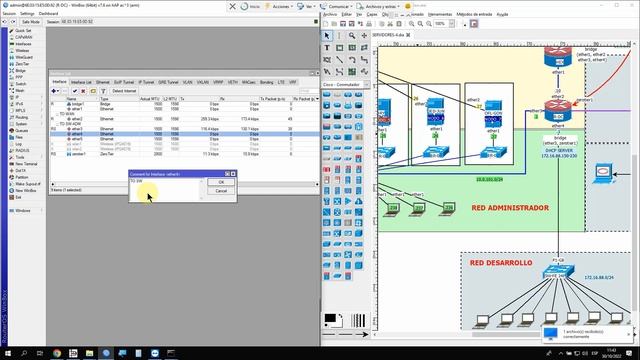
Task: Open the Acciones dropdown in remote toolbar
Action: click(x=278, y=7)
